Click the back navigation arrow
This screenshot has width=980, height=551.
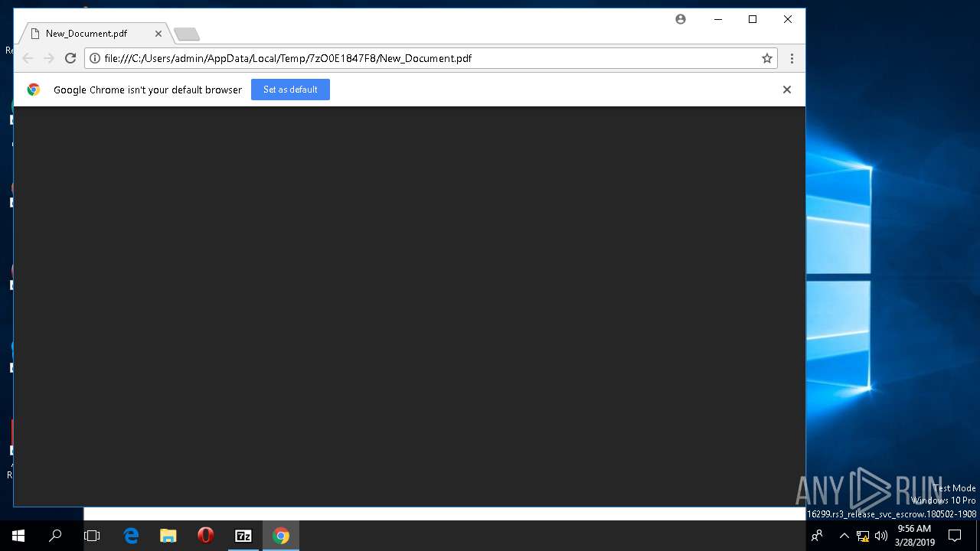pos(28,58)
